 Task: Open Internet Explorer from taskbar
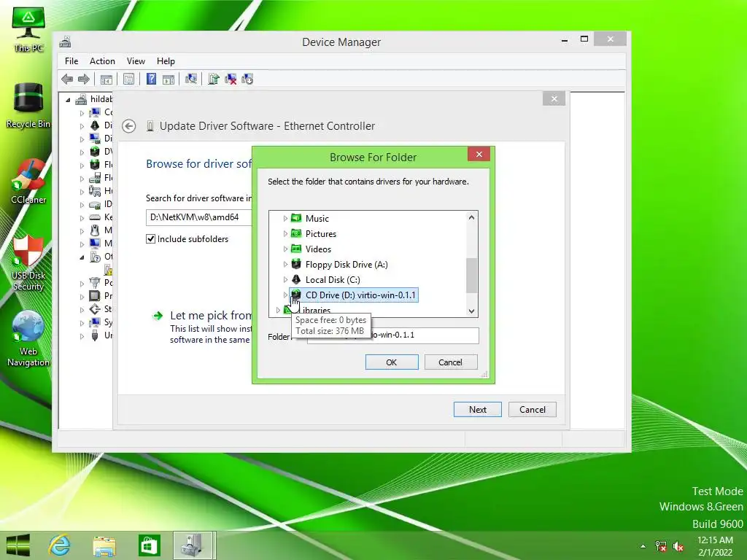pyautogui.click(x=60, y=545)
